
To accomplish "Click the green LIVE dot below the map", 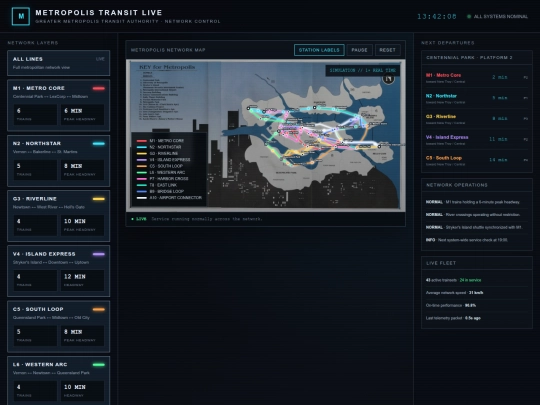I will pos(133,219).
